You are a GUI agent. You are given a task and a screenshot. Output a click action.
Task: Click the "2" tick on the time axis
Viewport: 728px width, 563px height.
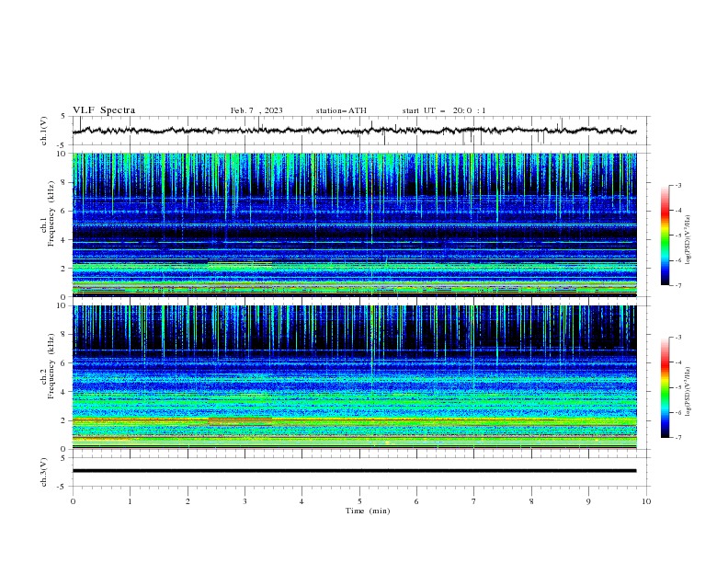[x=188, y=501]
